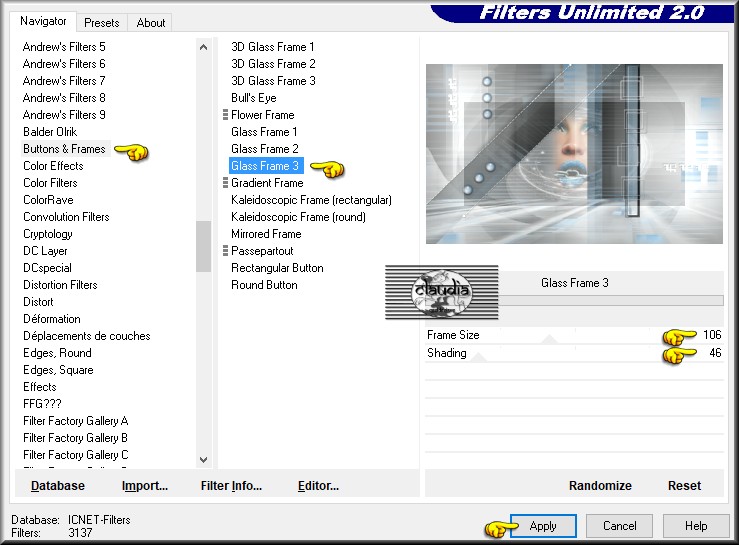
Task: Choose Glass Frame 2 filter
Action: coord(265,149)
